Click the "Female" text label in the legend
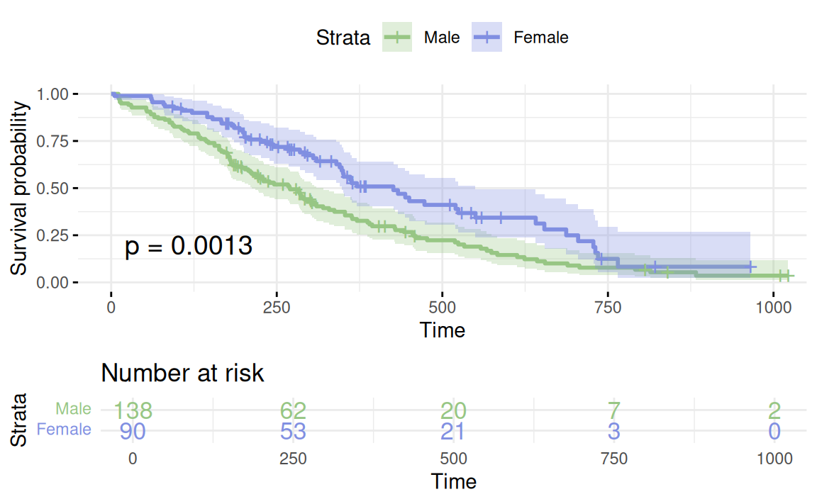This screenshot has height=504, width=817. 541,38
